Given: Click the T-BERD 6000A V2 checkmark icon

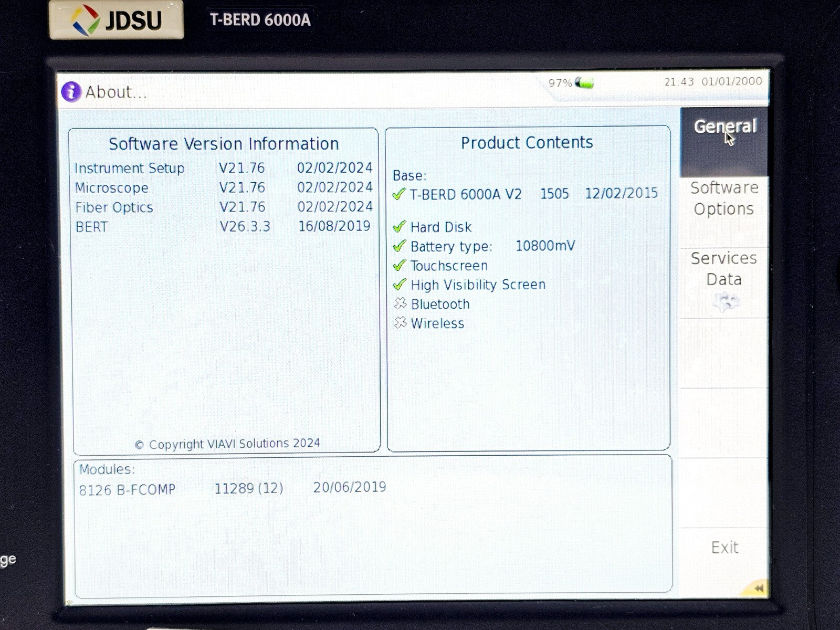Looking at the screenshot, I should tap(399, 194).
